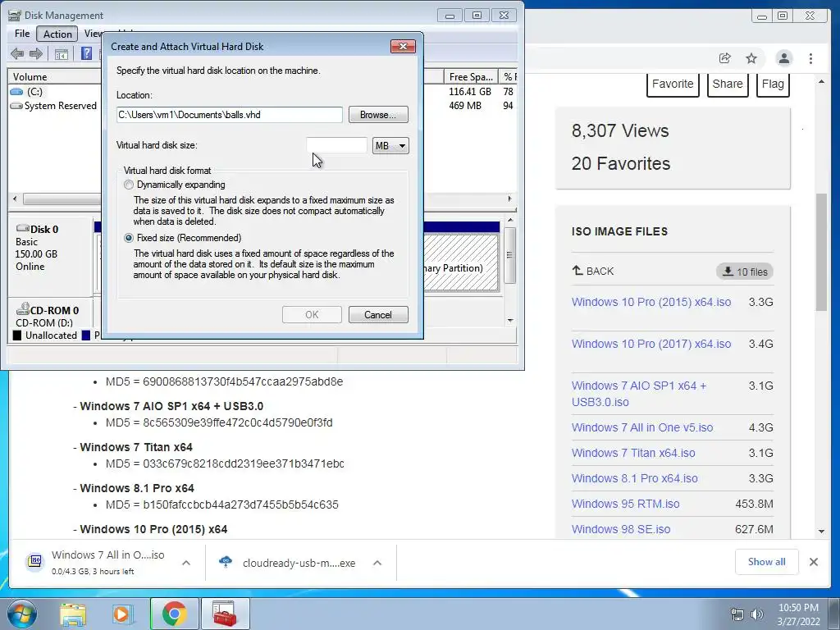The height and width of the screenshot is (630, 840).
Task: Open Windows 98 SE.iso link
Action: coord(621,529)
